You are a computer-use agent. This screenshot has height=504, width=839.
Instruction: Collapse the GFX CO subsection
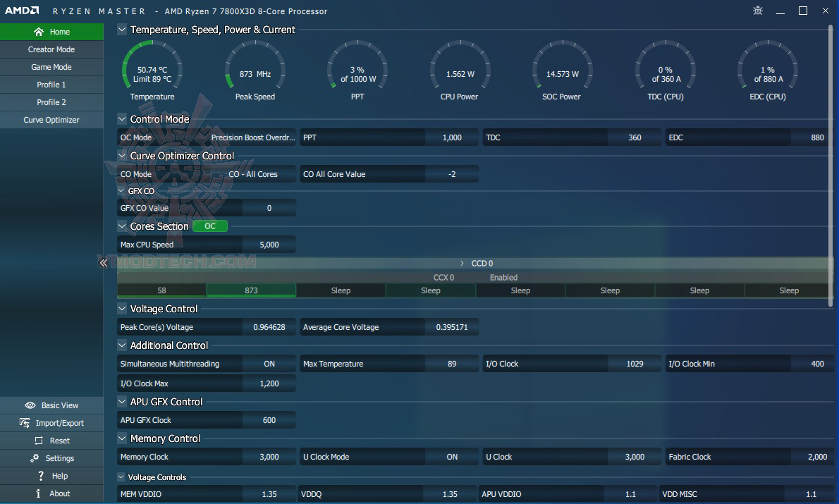[121, 190]
